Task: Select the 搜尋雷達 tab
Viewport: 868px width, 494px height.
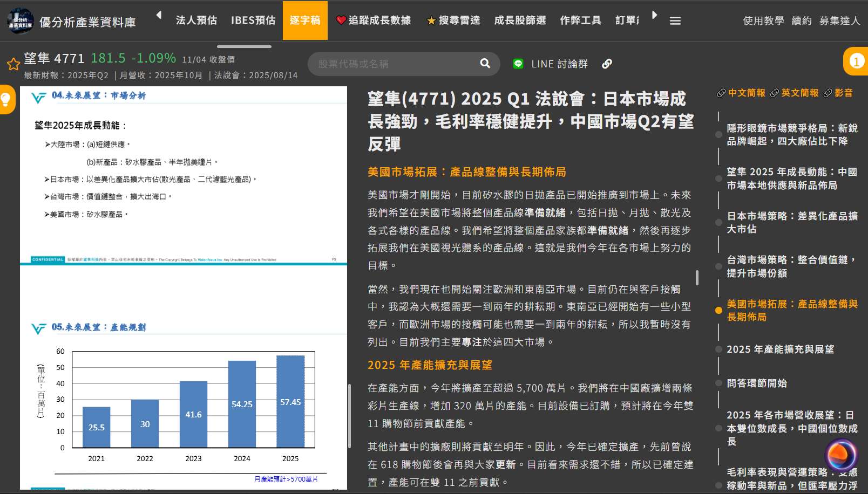Action: (x=453, y=20)
